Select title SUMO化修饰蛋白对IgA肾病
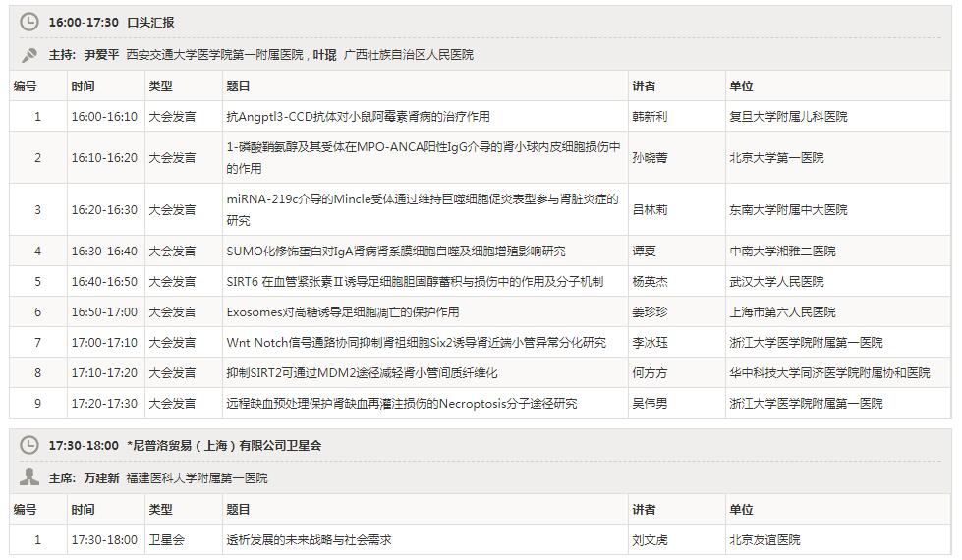 pos(396,251)
